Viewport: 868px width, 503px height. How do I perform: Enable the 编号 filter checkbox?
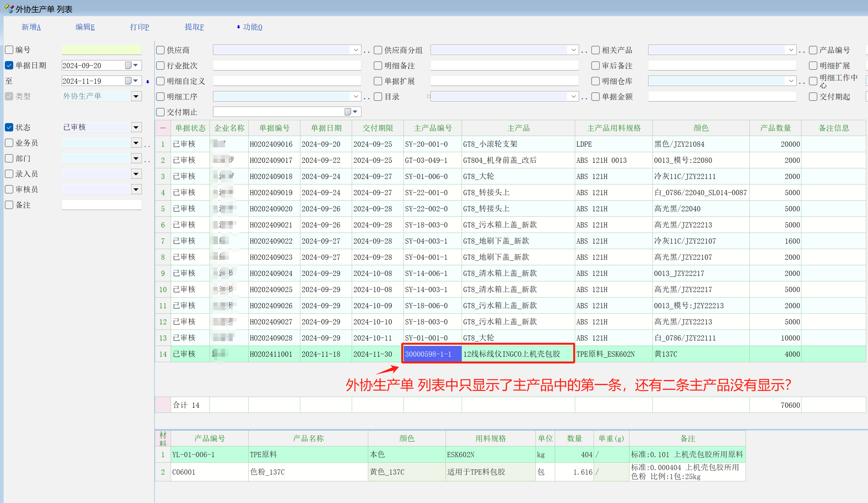tap(9, 50)
